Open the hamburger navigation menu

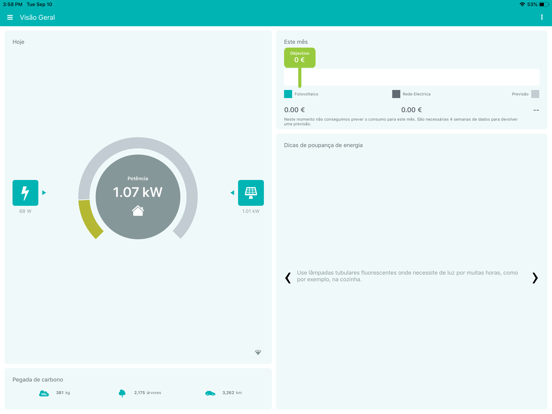click(x=10, y=18)
